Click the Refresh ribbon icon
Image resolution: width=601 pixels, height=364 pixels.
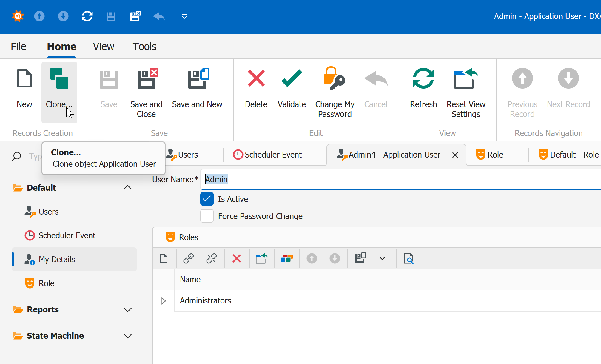423,78
